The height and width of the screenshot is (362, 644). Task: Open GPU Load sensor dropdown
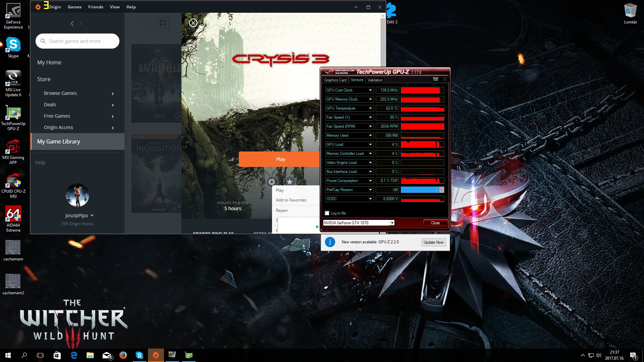pyautogui.click(x=370, y=144)
